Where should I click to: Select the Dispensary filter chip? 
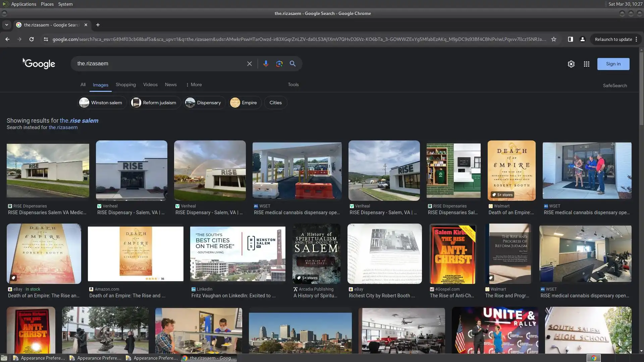[x=204, y=103]
